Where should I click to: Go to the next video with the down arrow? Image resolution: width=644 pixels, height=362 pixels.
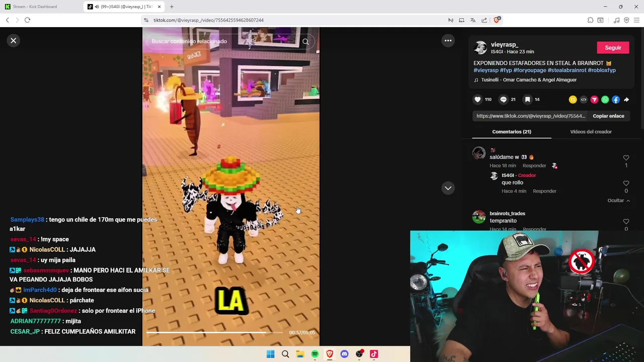pyautogui.click(x=448, y=188)
